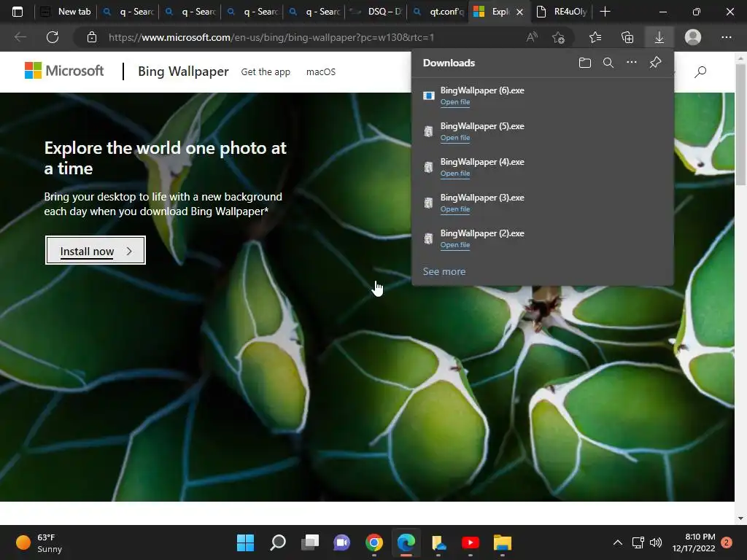Open the clock and date 8:10 PM
Viewport: 747px width, 560px height.
(693, 542)
